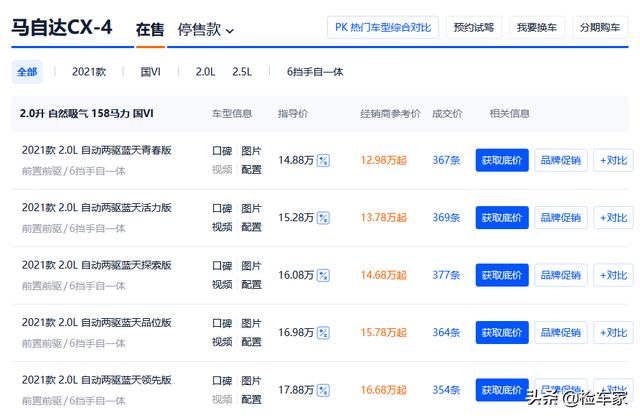Open the 2021款 2.0L 自动两驱蓝天品位版 model
Image resolution: width=640 pixels, height=418 pixels.
[x=97, y=323]
